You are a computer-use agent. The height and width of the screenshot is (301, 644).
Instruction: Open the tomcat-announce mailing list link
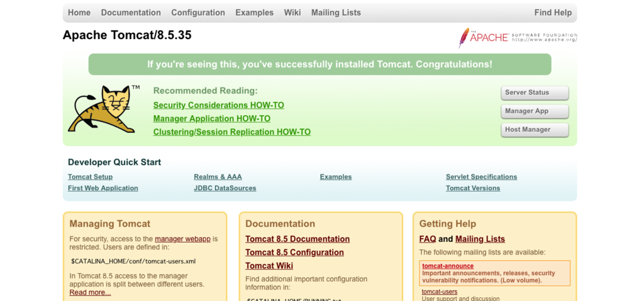coord(448,266)
